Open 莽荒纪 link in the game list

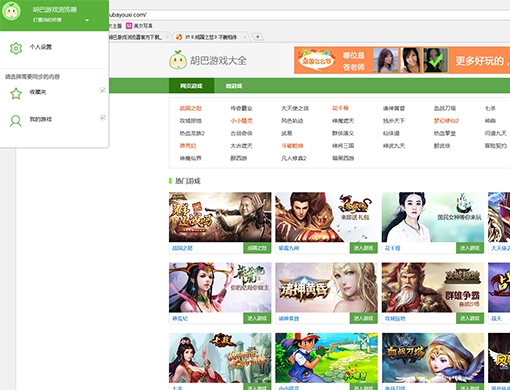[188, 146]
